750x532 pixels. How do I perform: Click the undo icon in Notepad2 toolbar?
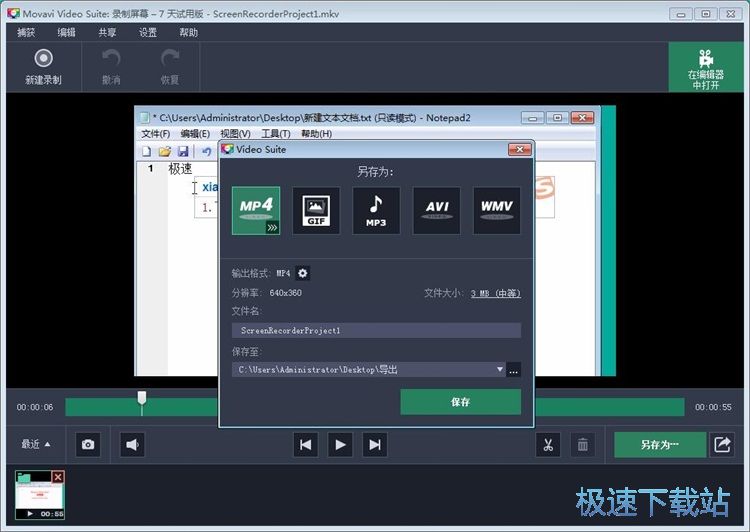[x=206, y=152]
